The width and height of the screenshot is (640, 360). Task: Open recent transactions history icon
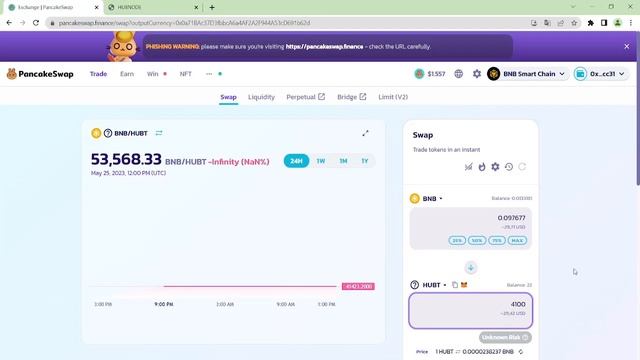click(509, 167)
